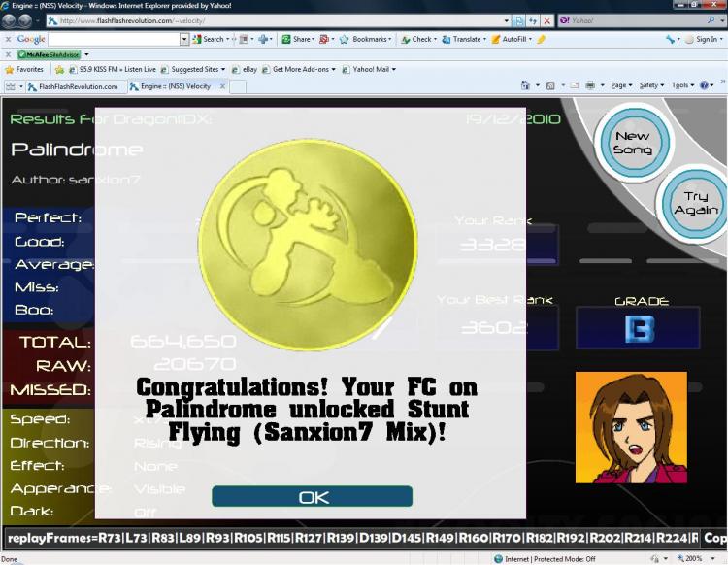Open the eBay favorite link
Image resolution: width=728 pixels, height=565 pixels.
(x=245, y=70)
